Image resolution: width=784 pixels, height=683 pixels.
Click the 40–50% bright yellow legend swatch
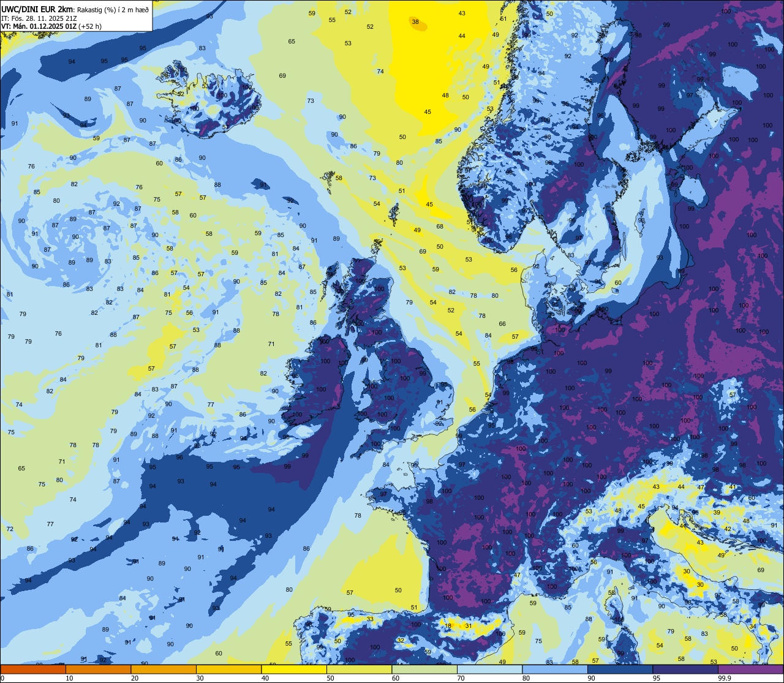click(x=294, y=669)
